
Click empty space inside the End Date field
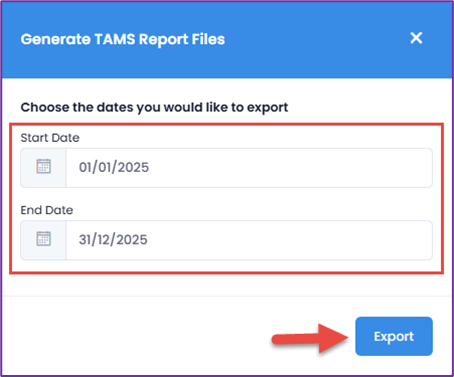[290, 240]
